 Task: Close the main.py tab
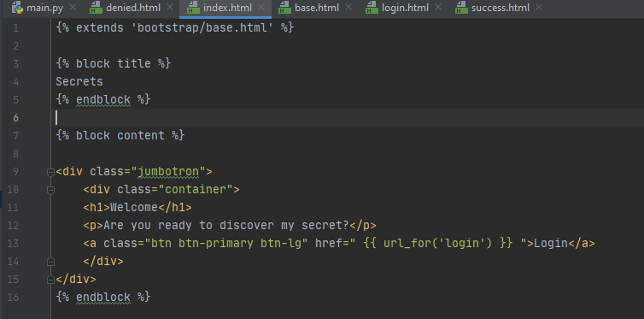pos(73,8)
